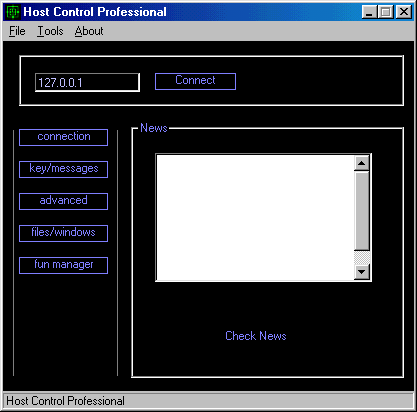Click the News scrollbar up arrow
The height and width of the screenshot is (412, 417).
361,163
